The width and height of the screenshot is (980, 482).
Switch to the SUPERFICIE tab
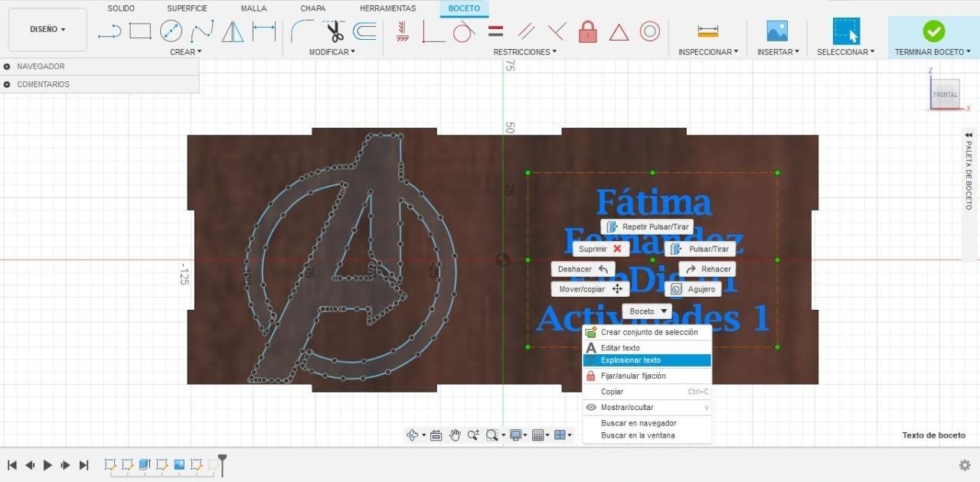[187, 8]
